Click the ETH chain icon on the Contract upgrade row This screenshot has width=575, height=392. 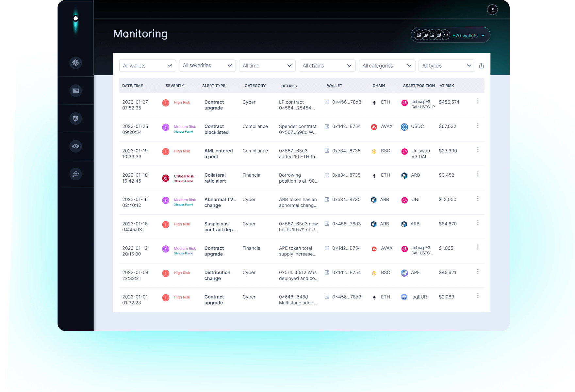coord(374,102)
